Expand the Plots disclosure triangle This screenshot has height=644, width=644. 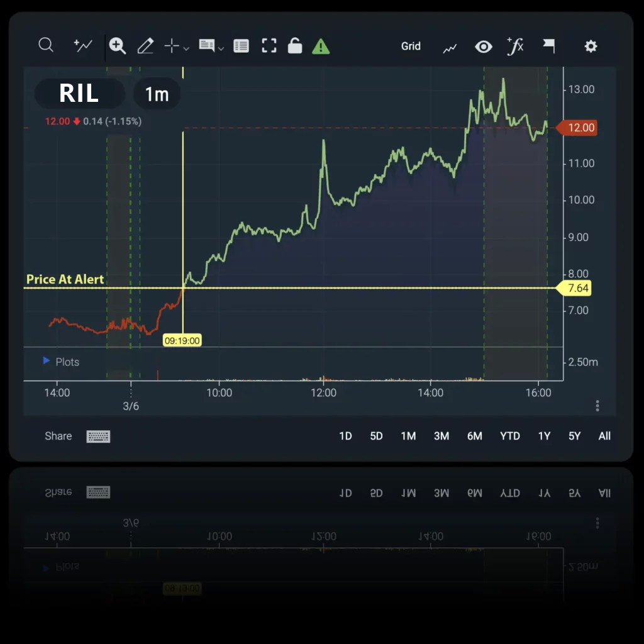point(47,360)
